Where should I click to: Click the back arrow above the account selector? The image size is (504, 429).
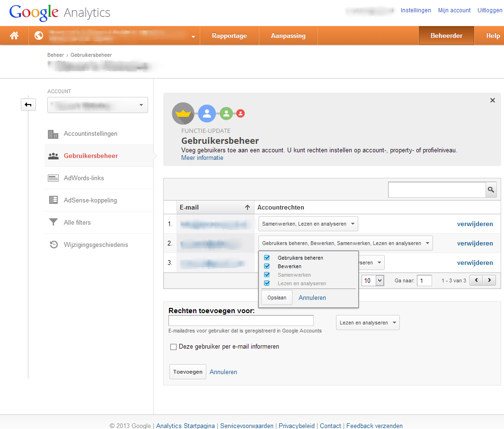pos(28,105)
